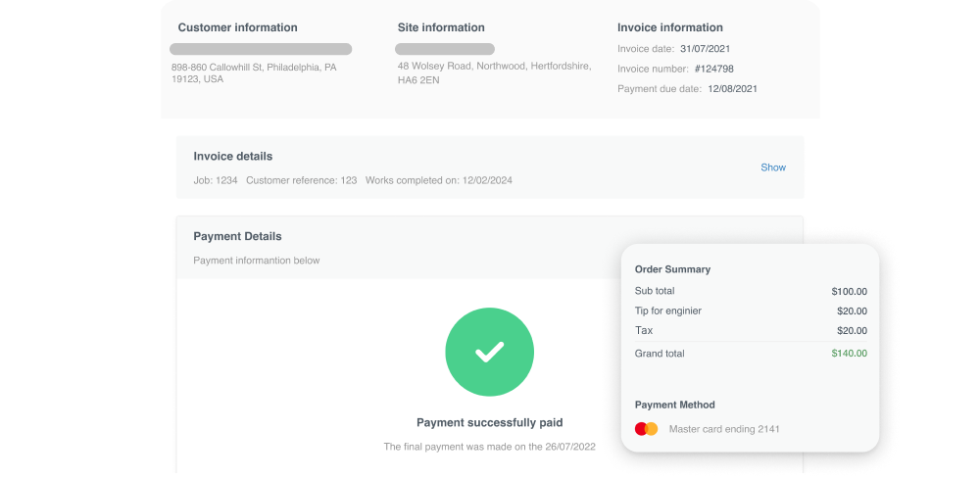Click the green payment success checkmark icon
The width and height of the screenshot is (980, 478).
[489, 353]
